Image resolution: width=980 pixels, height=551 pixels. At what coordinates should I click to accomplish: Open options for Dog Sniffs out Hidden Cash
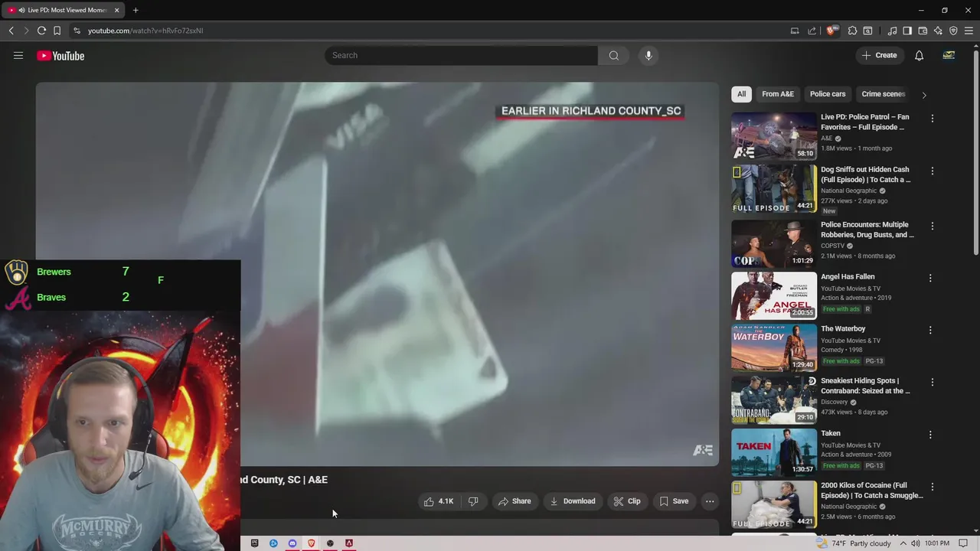[932, 171]
